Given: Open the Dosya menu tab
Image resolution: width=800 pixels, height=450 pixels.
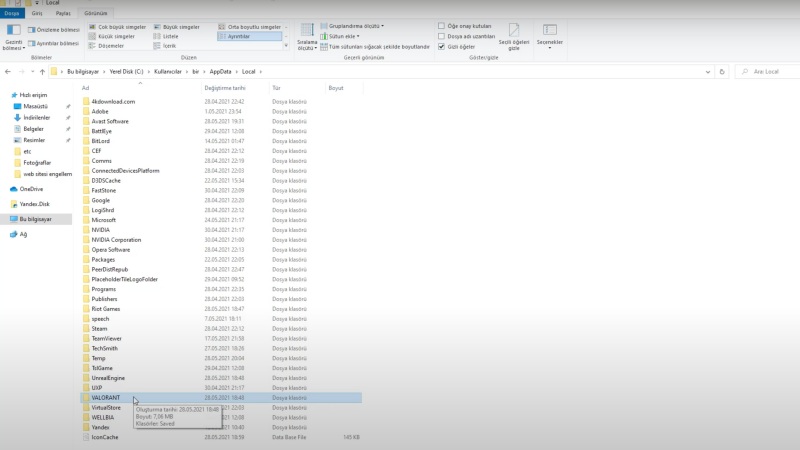Looking at the screenshot, I should 12,13.
